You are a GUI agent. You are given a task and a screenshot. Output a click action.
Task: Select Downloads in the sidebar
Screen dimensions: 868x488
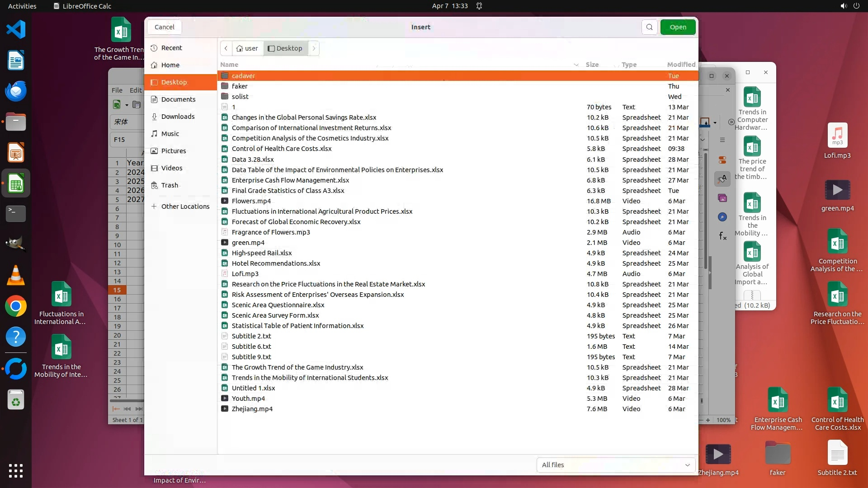pyautogui.click(x=178, y=117)
